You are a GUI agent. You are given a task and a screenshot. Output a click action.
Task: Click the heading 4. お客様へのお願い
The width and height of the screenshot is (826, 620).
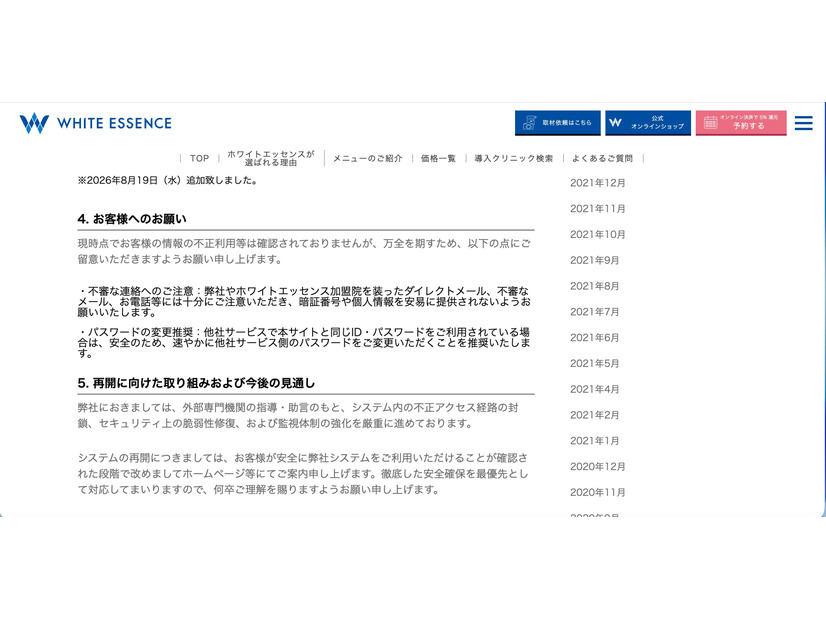coord(132,219)
